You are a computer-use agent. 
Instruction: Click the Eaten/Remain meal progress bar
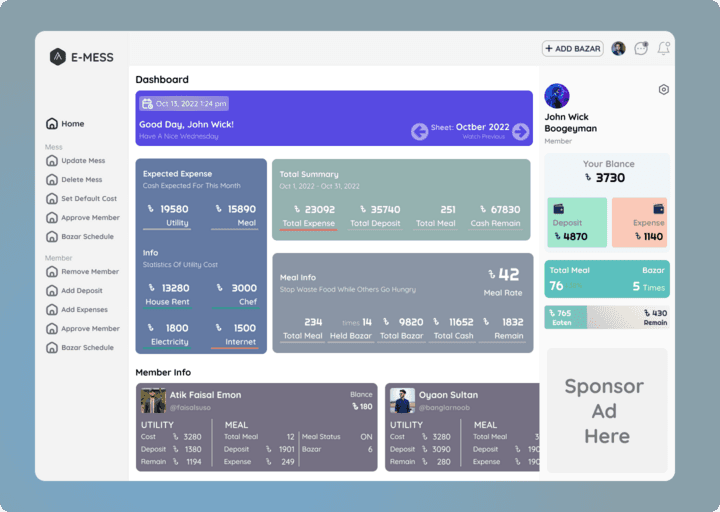click(606, 317)
